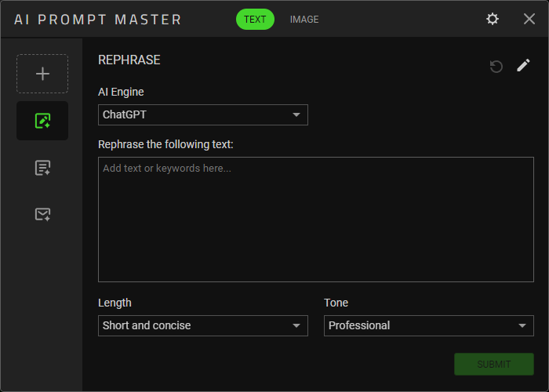The image size is (549, 392).
Task: Click the AI PROMPT MASTER title
Action: pos(97,20)
